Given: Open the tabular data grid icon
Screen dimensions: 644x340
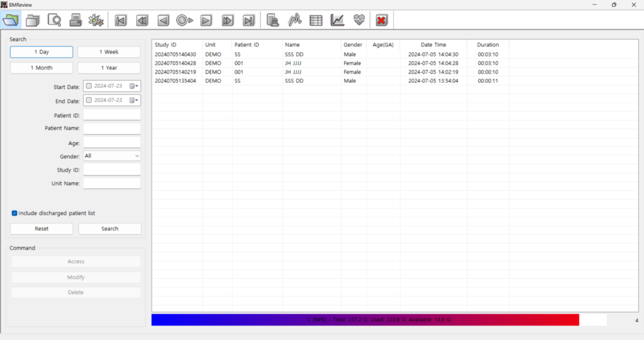Looking at the screenshot, I should tap(316, 20).
